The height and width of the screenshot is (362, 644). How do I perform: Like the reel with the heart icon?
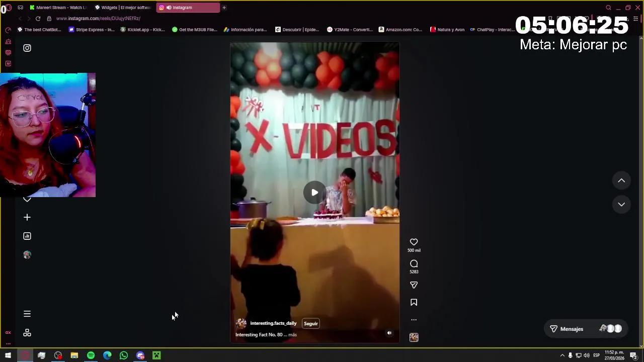tap(414, 242)
